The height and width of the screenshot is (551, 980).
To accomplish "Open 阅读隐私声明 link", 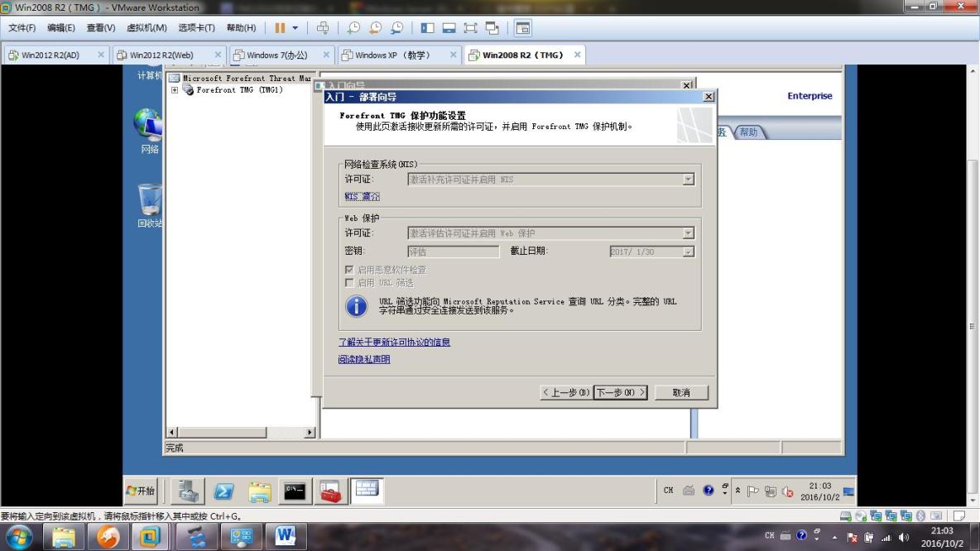I will pos(363,359).
